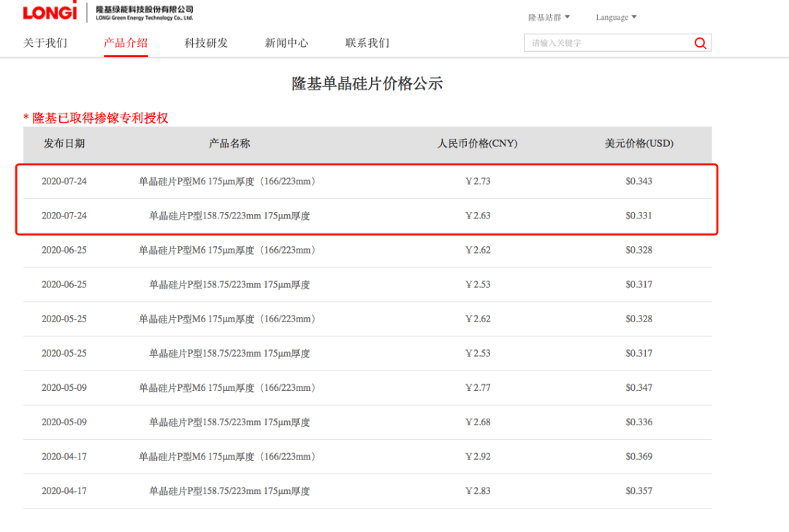Select the $0.331 price cell
789x532 pixels.
[x=639, y=216]
